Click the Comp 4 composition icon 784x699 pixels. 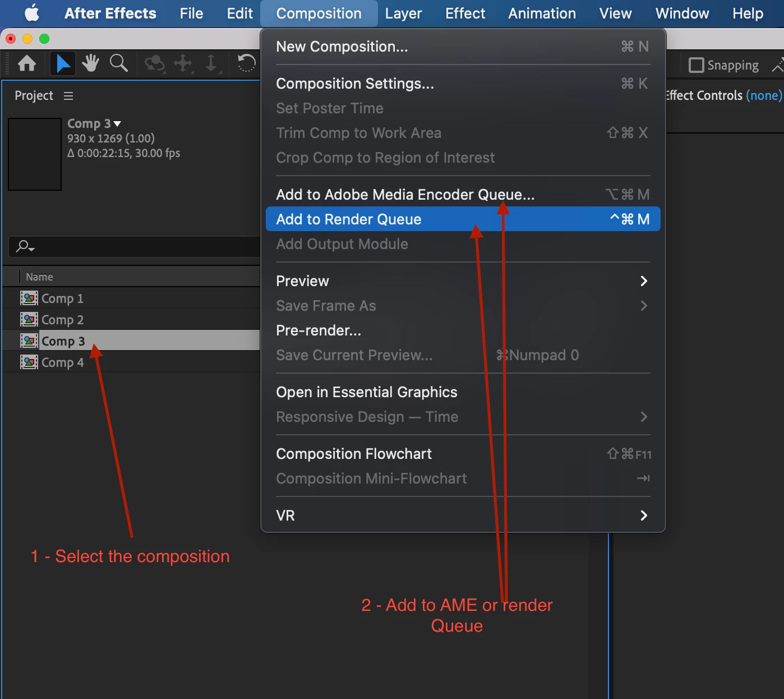(x=29, y=362)
